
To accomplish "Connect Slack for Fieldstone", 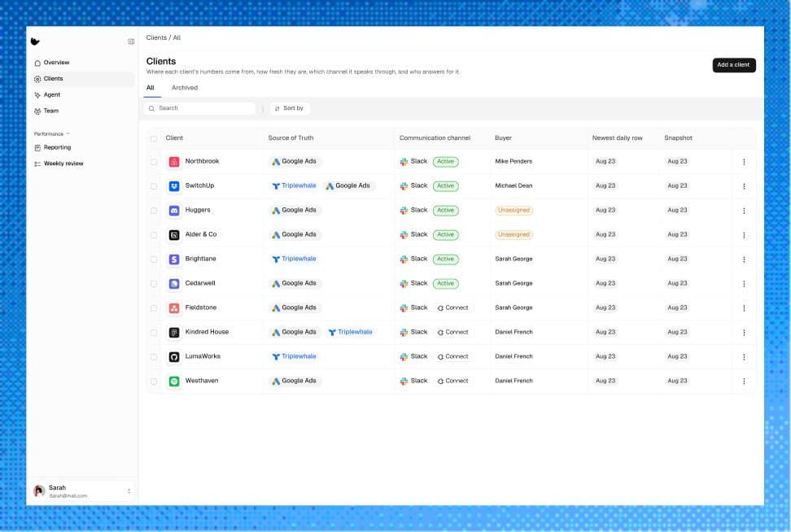I will click(x=453, y=308).
